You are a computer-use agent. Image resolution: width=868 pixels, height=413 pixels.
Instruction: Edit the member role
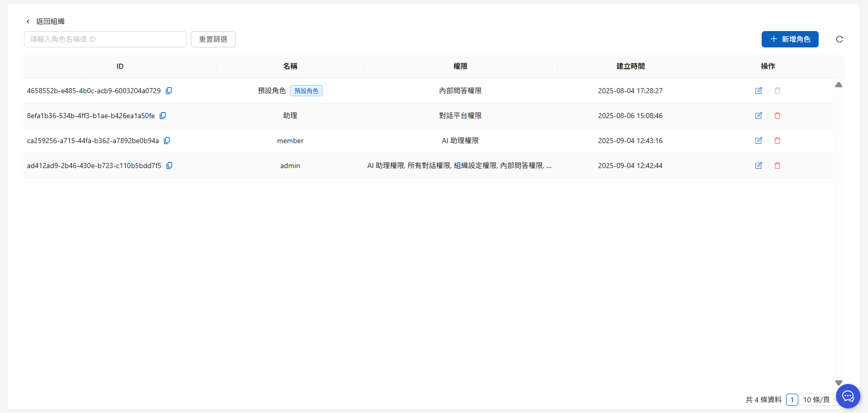click(759, 141)
